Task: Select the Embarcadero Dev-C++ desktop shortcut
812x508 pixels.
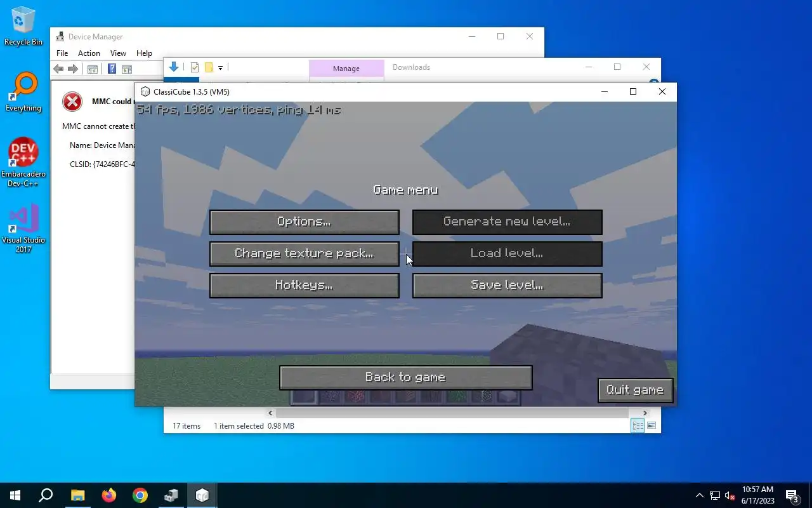Action: 23,162
